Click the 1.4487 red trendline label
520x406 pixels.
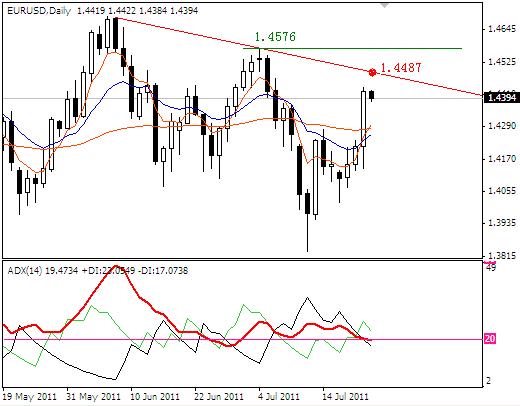point(401,68)
